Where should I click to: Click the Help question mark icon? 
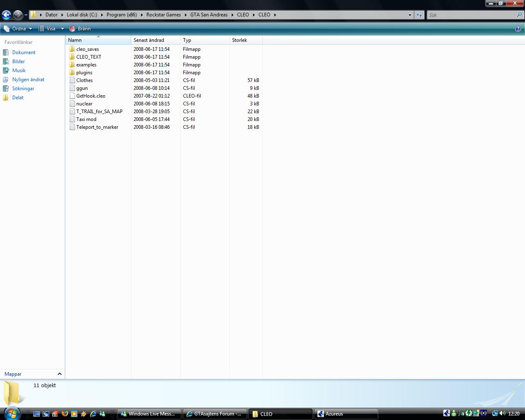[518, 29]
